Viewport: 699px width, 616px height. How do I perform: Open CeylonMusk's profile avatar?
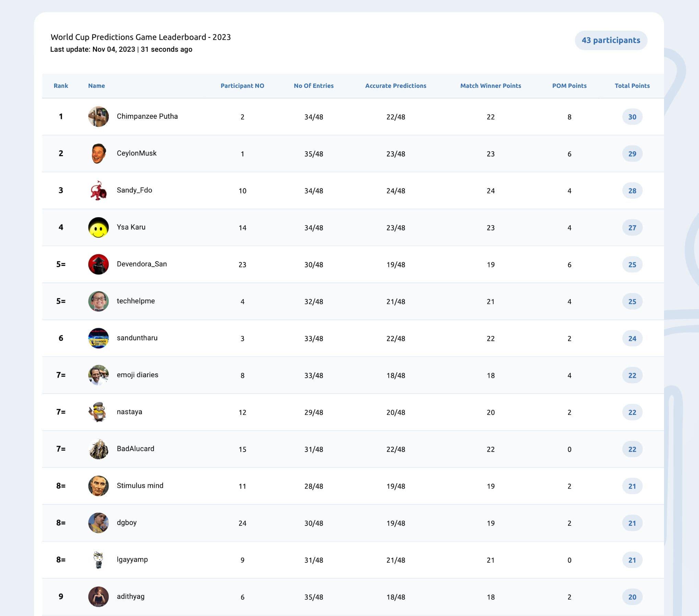tap(98, 153)
